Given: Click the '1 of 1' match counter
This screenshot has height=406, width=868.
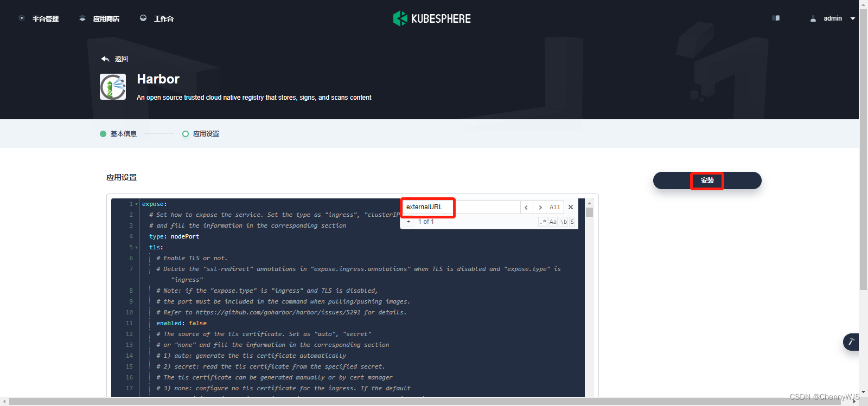Looking at the screenshot, I should (426, 222).
